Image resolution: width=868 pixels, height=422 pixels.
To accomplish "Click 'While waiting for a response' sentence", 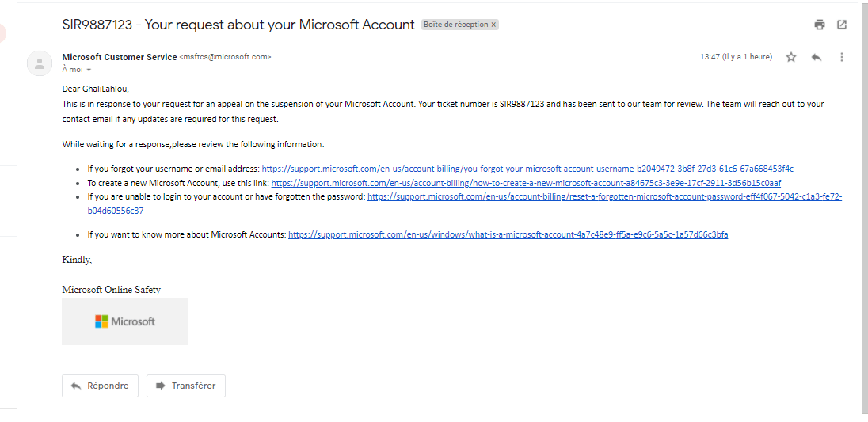I will (193, 144).
